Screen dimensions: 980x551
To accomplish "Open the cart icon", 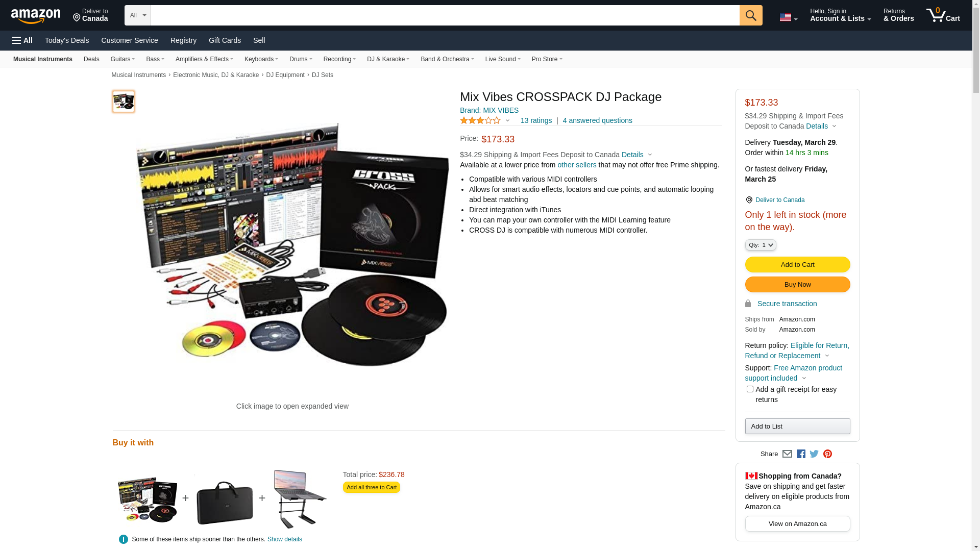I will 943,15.
